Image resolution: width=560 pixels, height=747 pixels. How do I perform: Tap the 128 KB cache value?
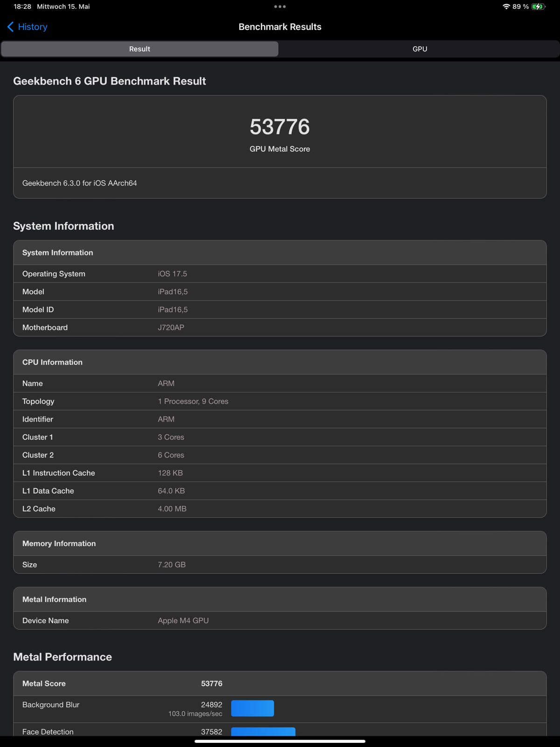pyautogui.click(x=170, y=473)
